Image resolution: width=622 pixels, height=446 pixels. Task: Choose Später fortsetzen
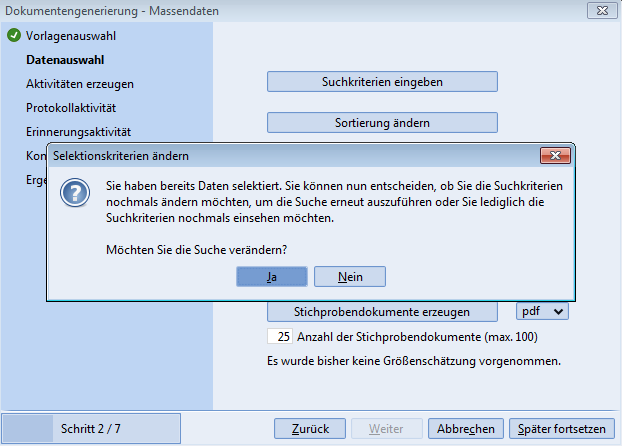pos(561,429)
